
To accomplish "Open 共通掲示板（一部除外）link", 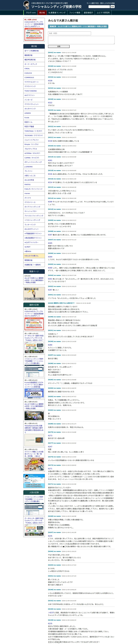I will pos(34,265).
